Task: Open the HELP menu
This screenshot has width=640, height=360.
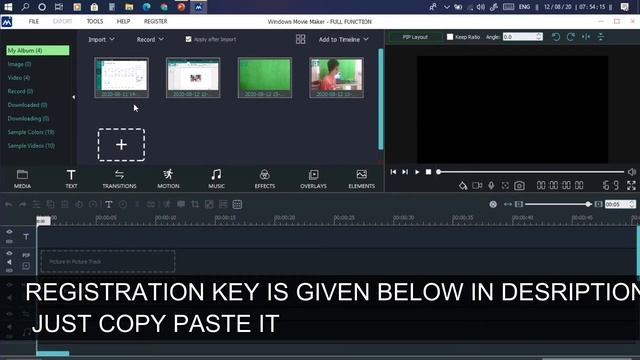Action: tap(123, 21)
